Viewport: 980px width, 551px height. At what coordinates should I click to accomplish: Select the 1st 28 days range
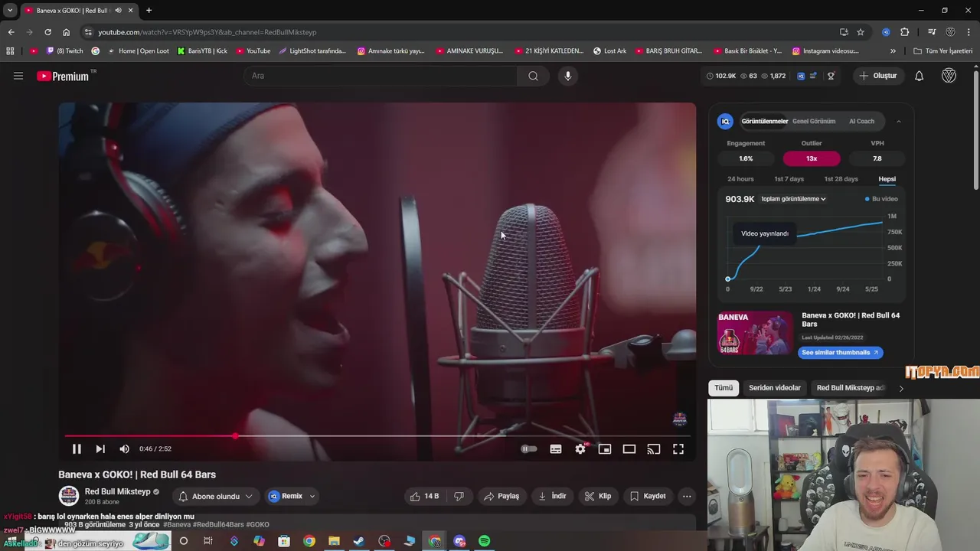click(841, 179)
